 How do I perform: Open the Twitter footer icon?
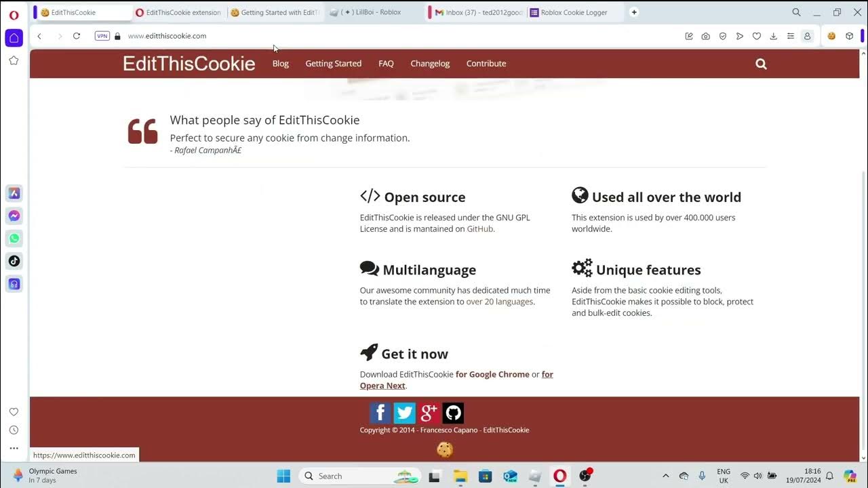point(404,413)
